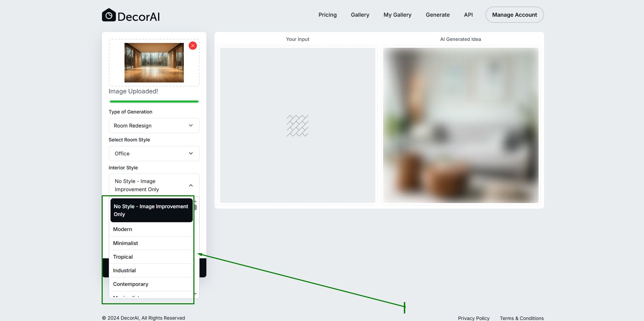The height and width of the screenshot is (321, 644).
Task: Open the Type of Generation dropdown
Action: coord(154,125)
